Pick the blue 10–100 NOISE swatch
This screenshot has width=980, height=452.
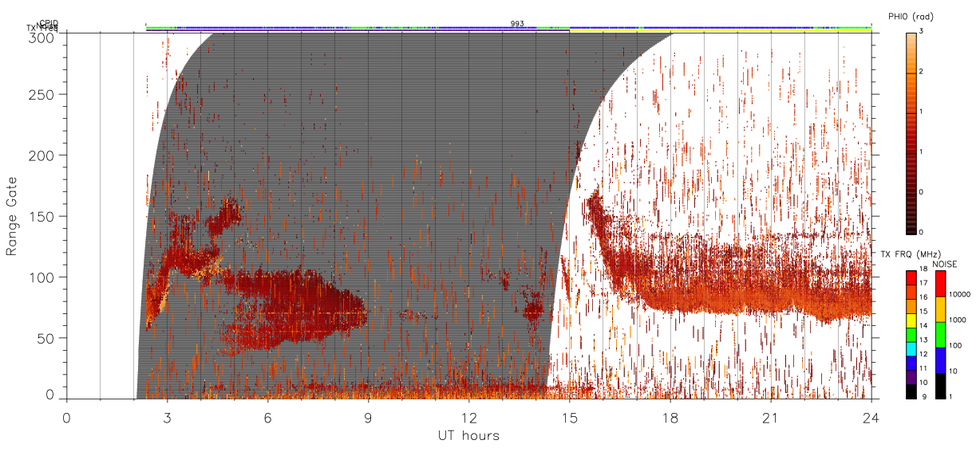pos(939,360)
